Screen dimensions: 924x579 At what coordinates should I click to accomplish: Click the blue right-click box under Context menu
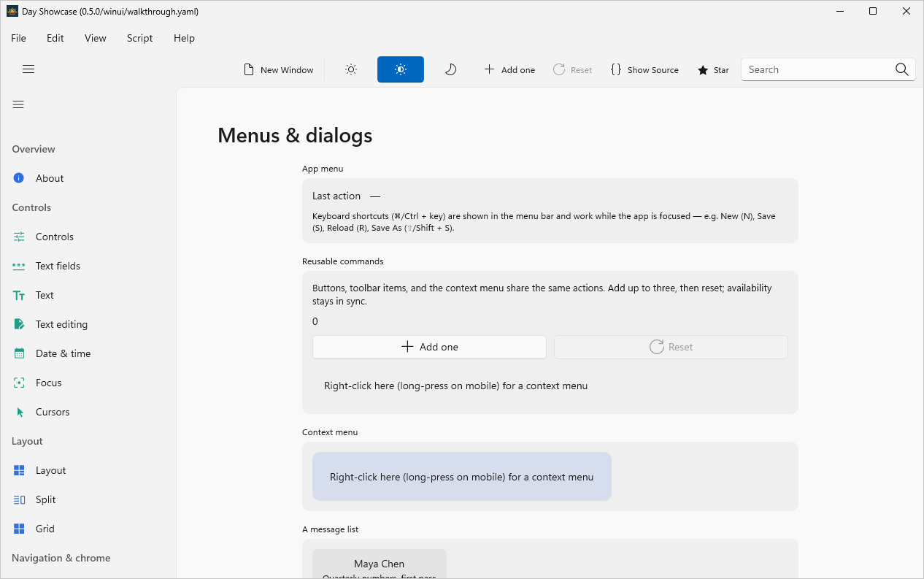462,477
